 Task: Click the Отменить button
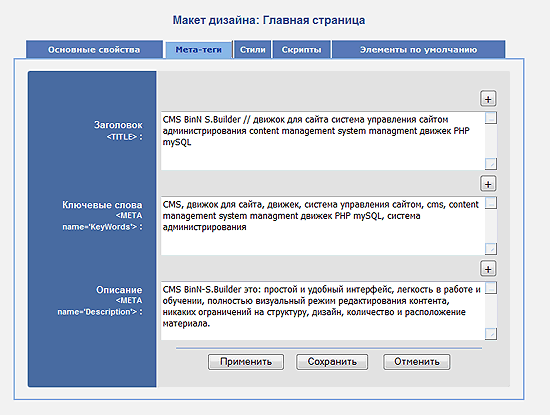[417, 362]
